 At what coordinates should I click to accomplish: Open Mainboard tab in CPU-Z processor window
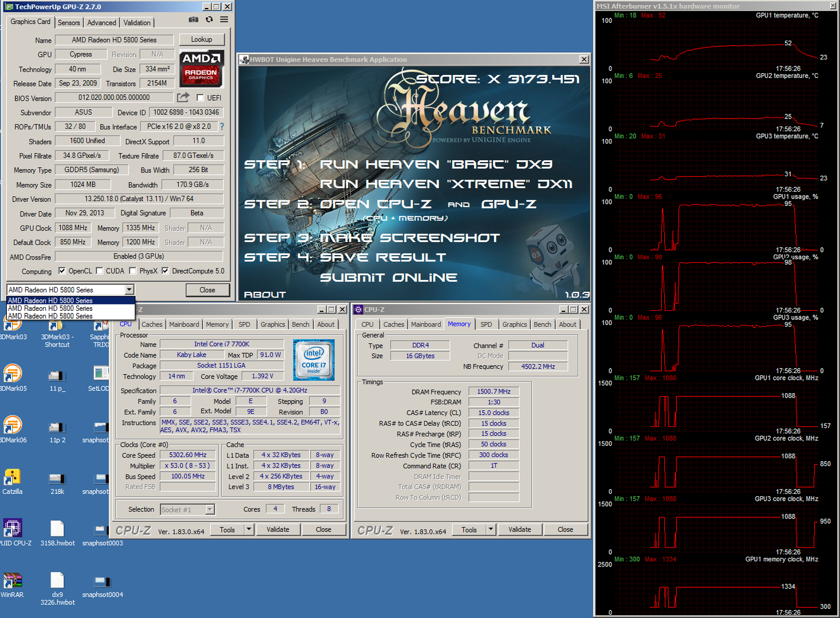[x=184, y=324]
